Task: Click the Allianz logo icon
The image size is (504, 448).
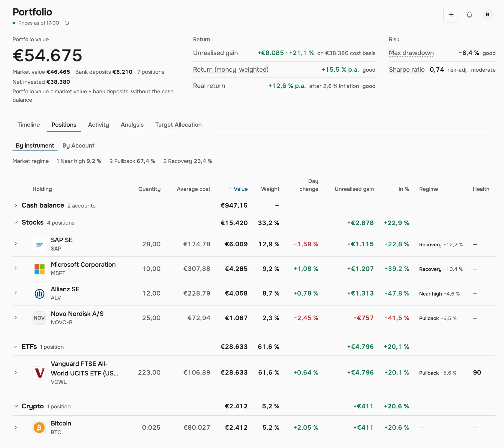Action: [x=39, y=293]
